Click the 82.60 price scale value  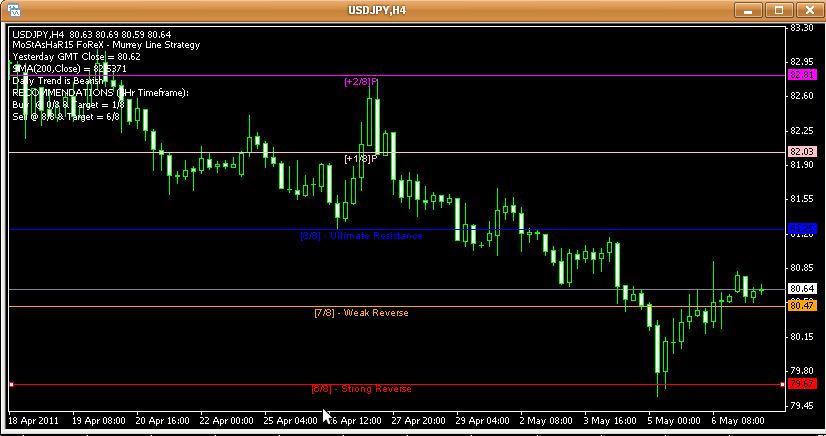pyautogui.click(x=802, y=96)
